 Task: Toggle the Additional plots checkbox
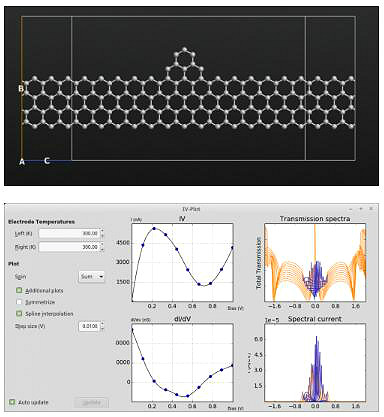(19, 290)
